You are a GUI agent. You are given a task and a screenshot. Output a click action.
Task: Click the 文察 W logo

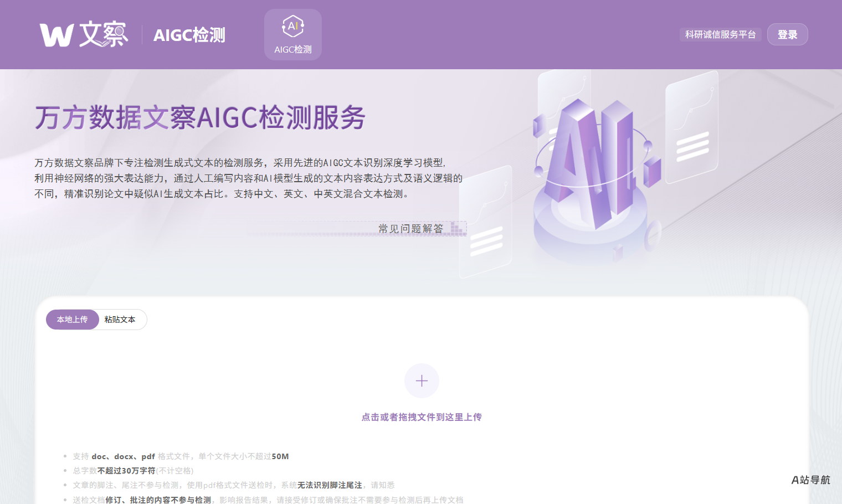tap(84, 34)
